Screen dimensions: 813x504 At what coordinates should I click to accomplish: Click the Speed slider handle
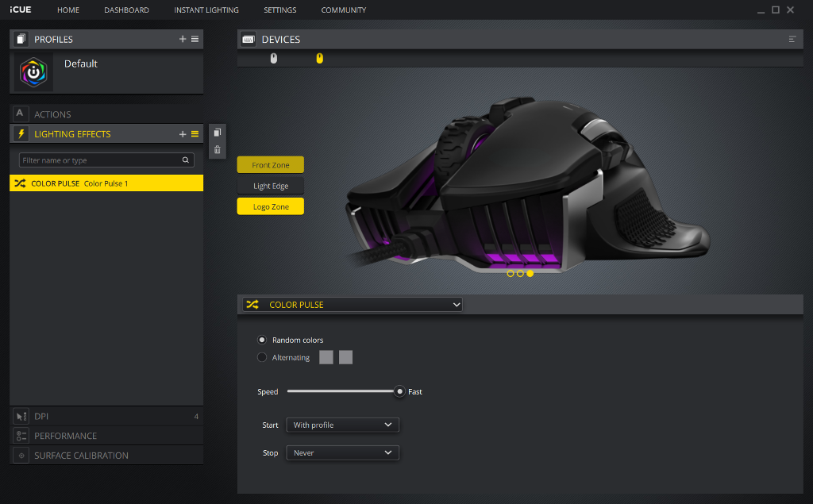pyautogui.click(x=399, y=391)
